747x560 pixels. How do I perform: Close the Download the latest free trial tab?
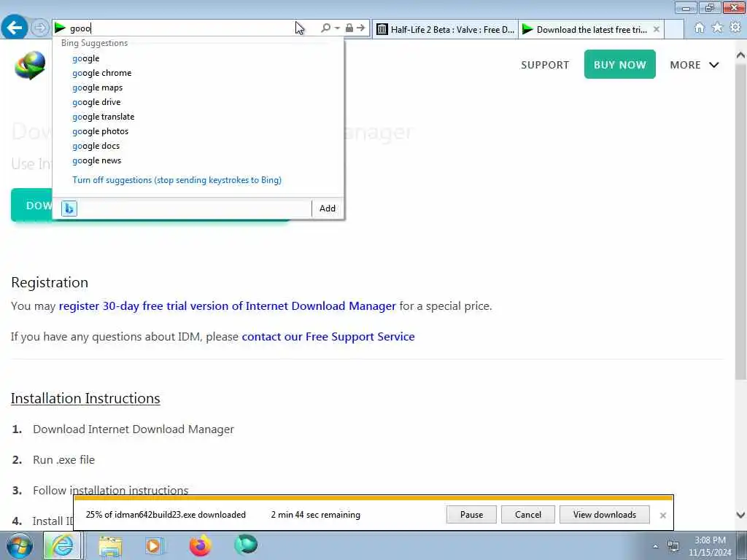657,29
